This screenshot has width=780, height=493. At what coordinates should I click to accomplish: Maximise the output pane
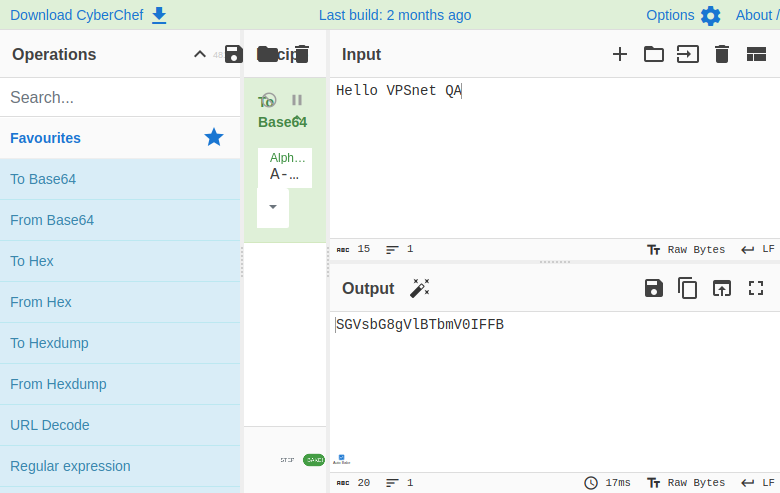[756, 288]
